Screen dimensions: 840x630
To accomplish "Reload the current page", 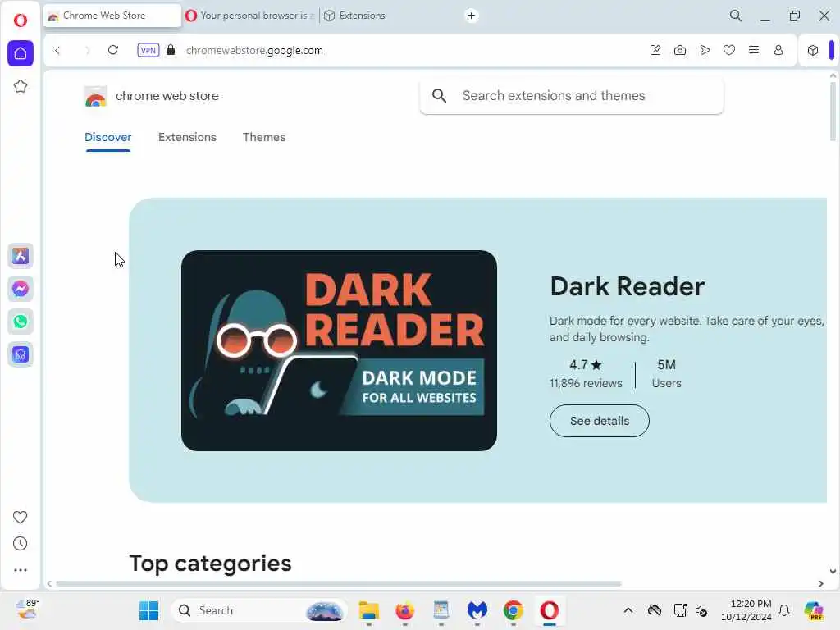I will [113, 50].
